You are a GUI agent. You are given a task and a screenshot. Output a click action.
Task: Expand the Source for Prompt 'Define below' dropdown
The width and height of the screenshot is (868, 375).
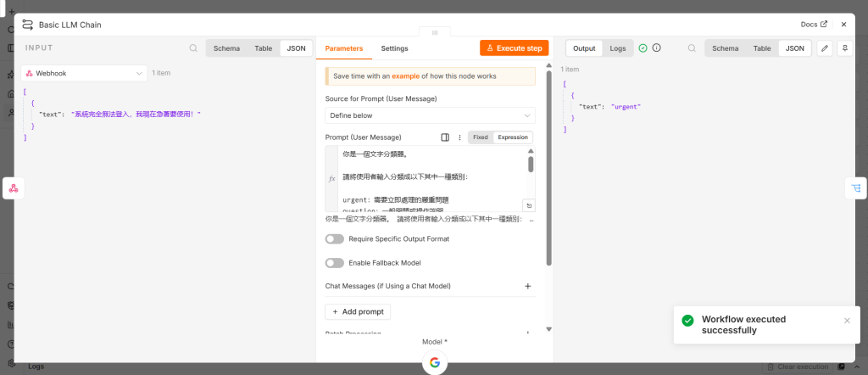tap(430, 115)
